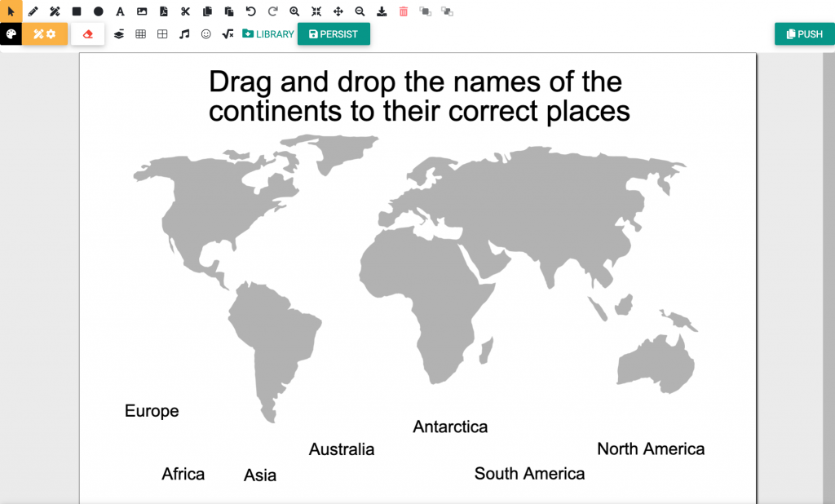
Task: Select the 'Africa' label
Action: (x=183, y=474)
